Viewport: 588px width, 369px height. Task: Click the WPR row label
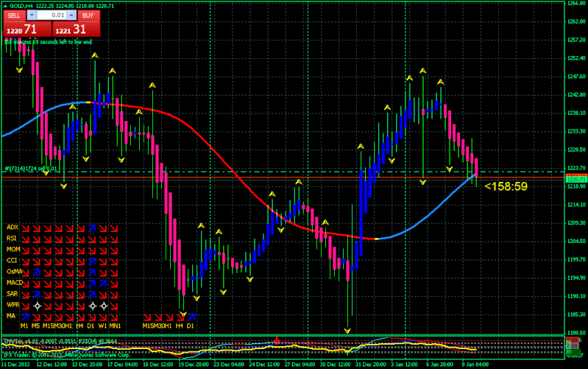13,305
